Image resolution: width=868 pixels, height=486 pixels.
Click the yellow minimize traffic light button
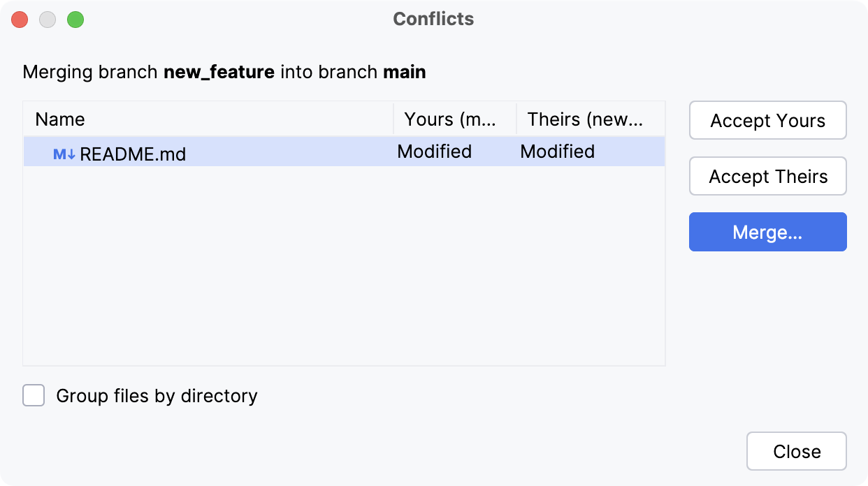(48, 20)
